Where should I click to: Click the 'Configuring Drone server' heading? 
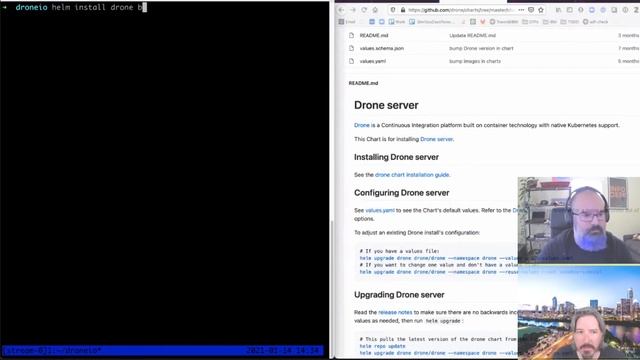[x=402, y=193]
